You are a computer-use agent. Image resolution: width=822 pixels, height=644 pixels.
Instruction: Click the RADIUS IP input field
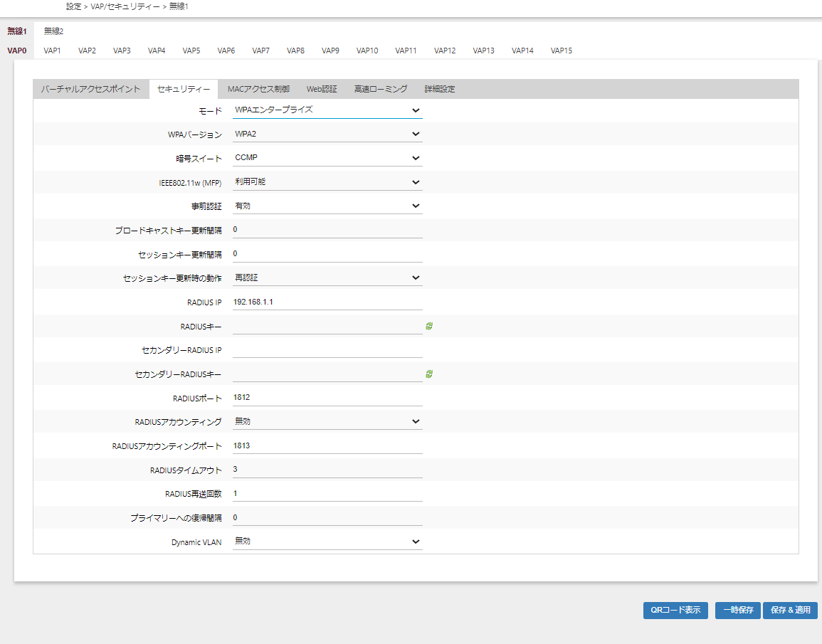pyautogui.click(x=327, y=302)
